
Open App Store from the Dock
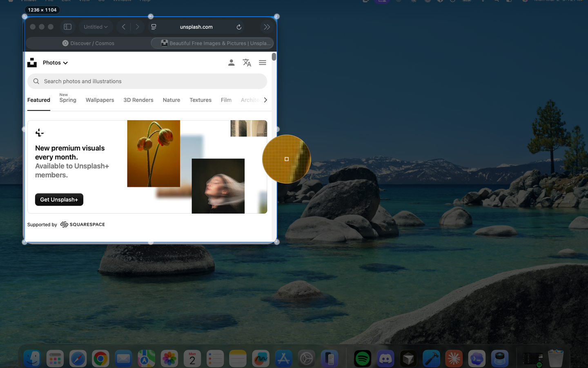[x=283, y=359]
